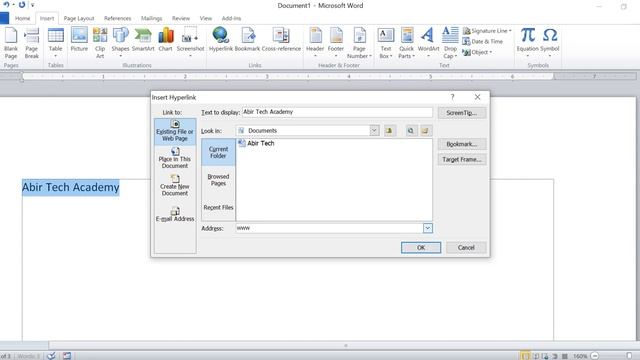This screenshot has width=640, height=360.
Task: Click the Browse for File icon
Action: (425, 131)
